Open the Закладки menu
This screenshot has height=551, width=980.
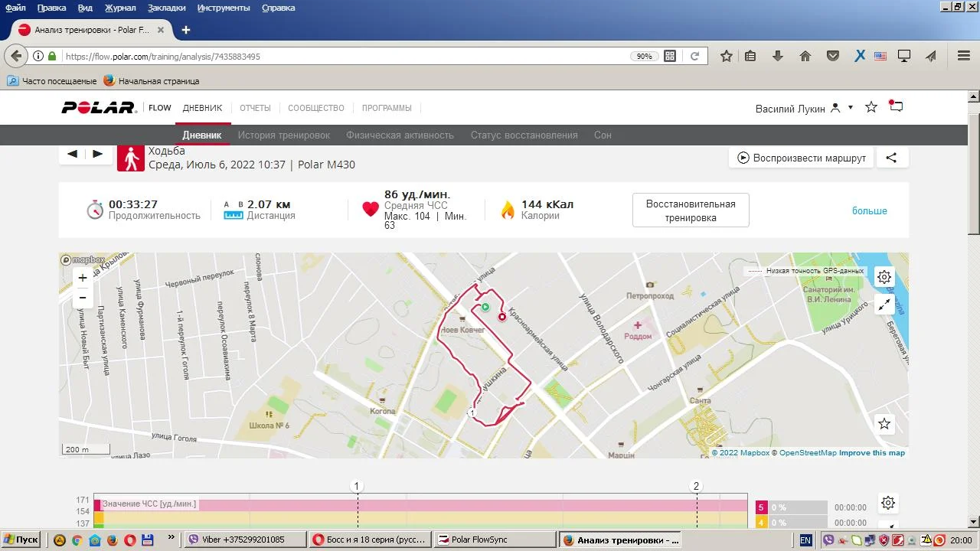coord(167,8)
